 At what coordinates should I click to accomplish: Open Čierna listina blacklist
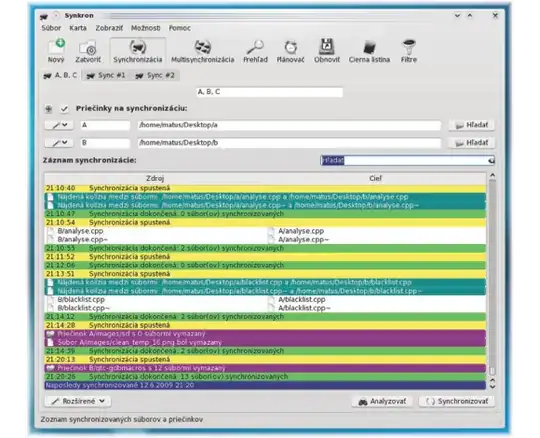(369, 51)
